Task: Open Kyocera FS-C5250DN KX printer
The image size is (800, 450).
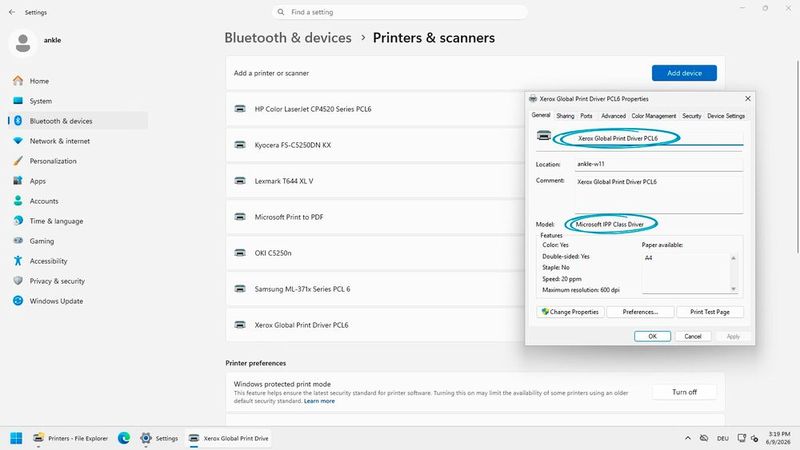Action: (375, 145)
